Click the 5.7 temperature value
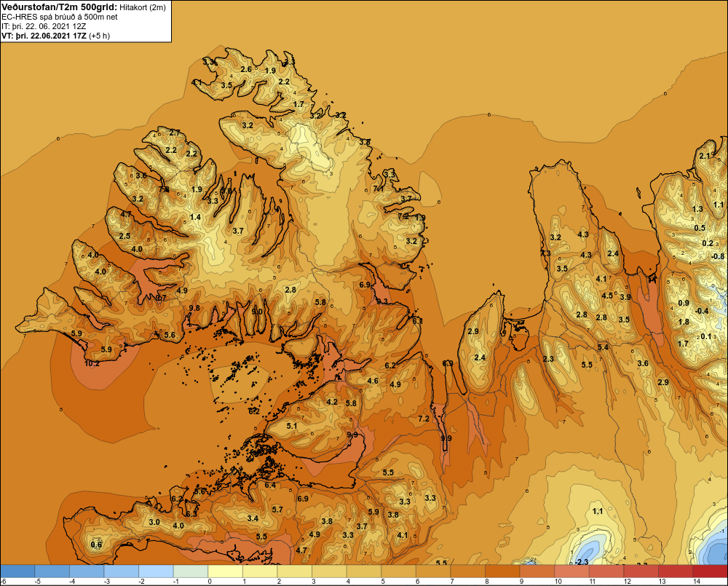The width and height of the screenshot is (728, 586). coord(277,510)
